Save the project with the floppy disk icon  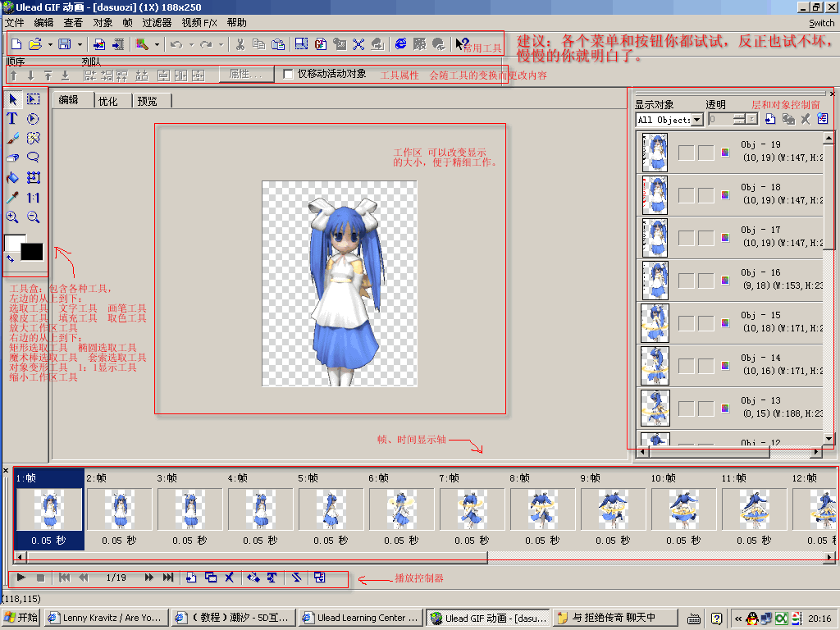click(x=64, y=44)
